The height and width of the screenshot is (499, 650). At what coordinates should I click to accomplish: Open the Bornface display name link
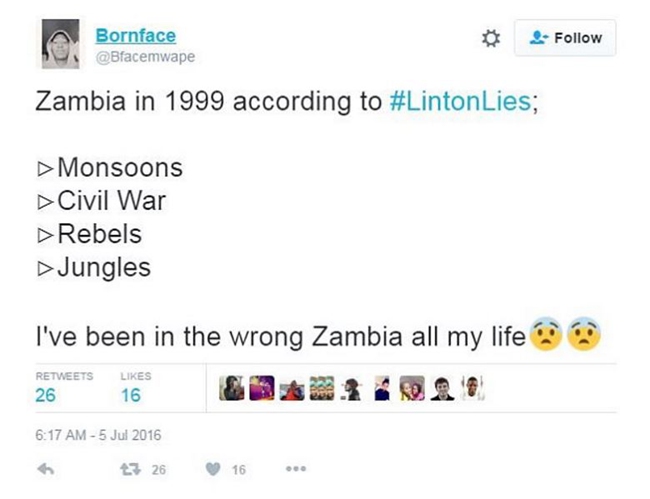[135, 36]
